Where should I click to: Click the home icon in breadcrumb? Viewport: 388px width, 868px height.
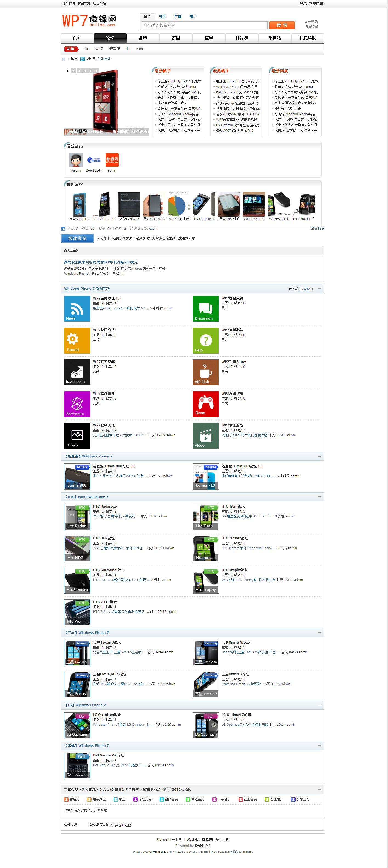63,59
